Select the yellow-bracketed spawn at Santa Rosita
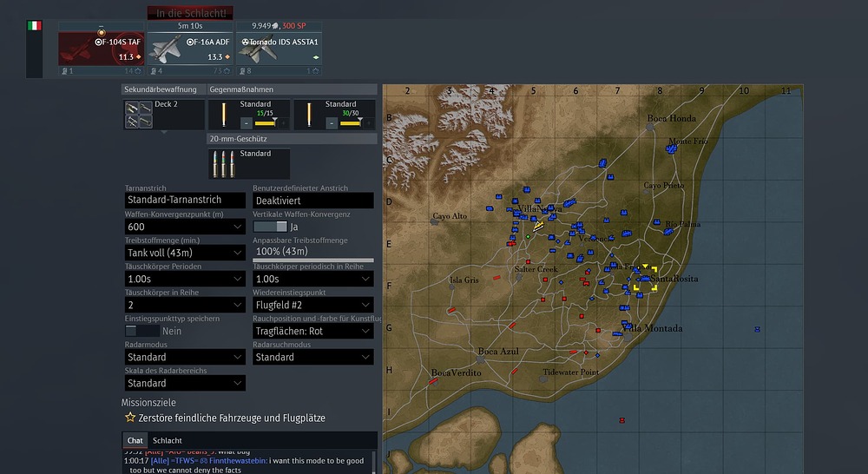This screenshot has width=868, height=474. pos(645,279)
